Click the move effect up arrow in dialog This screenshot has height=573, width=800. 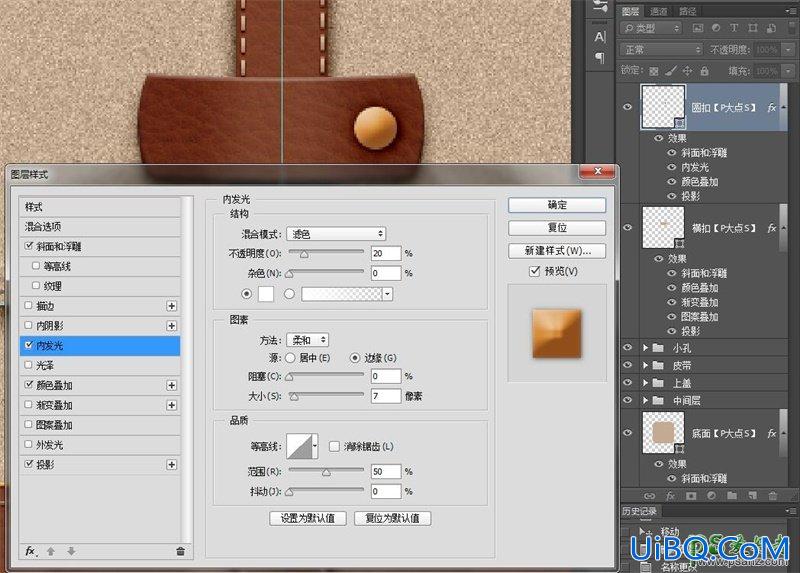[x=51, y=551]
